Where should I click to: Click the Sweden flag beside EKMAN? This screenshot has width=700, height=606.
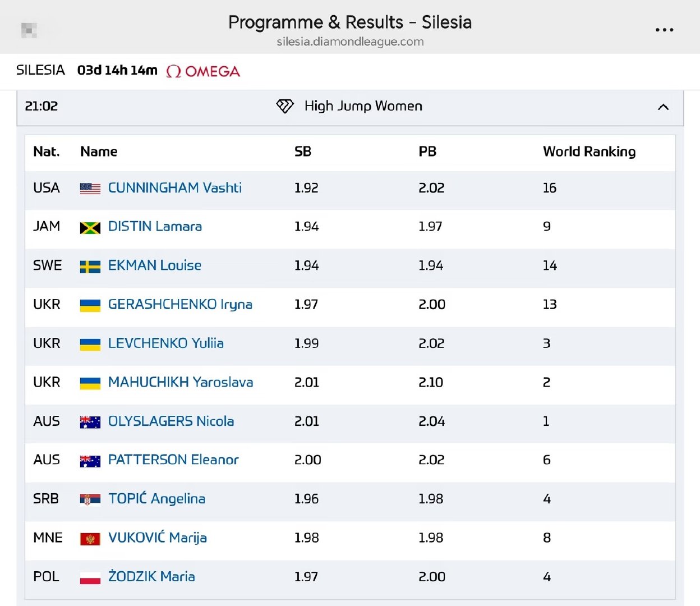90,267
